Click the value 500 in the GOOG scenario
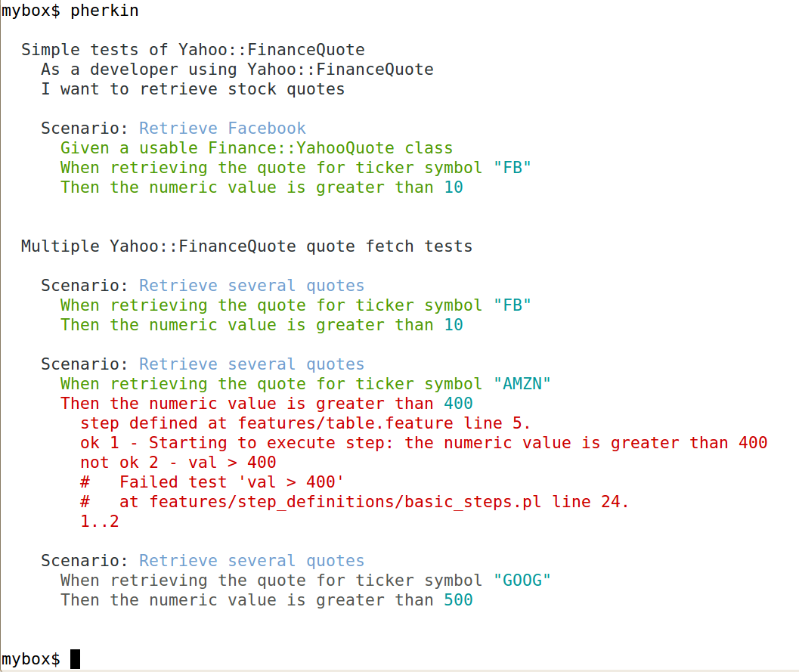 458,600
